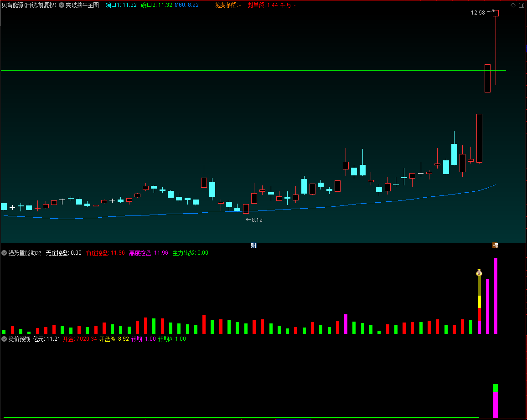Click the 贝肯能源(日线.前复权) stock title
The height and width of the screenshot is (420, 527).
29,5
